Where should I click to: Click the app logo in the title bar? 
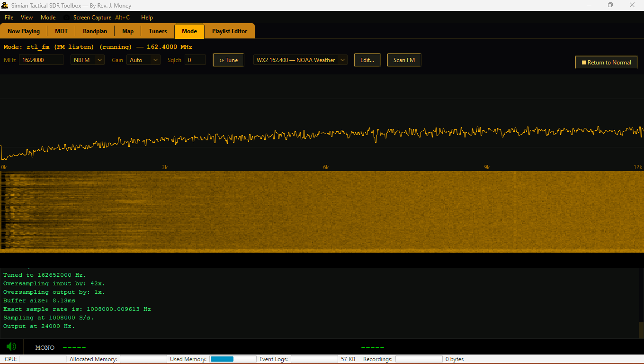5,5
